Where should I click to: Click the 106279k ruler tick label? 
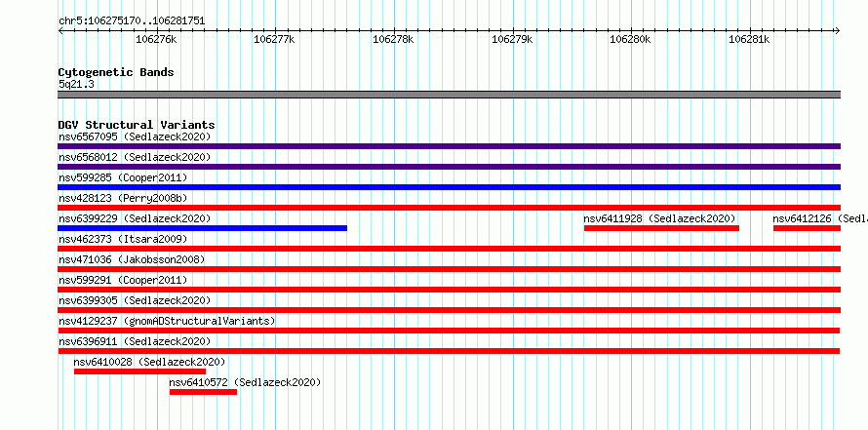(512, 39)
